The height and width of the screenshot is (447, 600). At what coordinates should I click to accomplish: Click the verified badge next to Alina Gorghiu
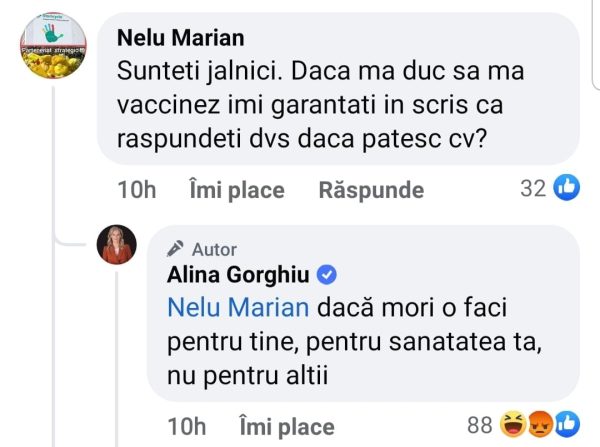(x=327, y=275)
